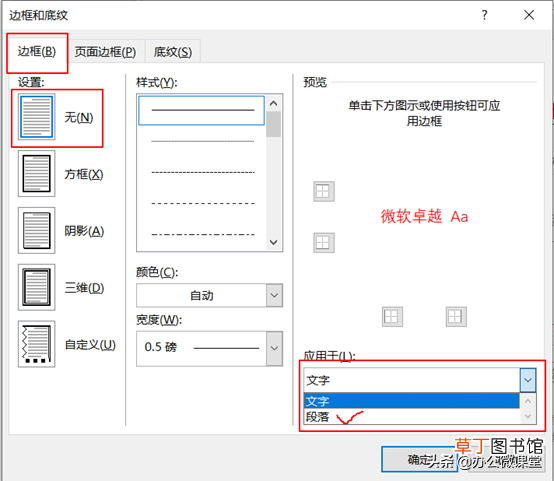The height and width of the screenshot is (481, 554).
Task: Click the 微软卓越 Aa preview sample text
Action: pyautogui.click(x=424, y=216)
